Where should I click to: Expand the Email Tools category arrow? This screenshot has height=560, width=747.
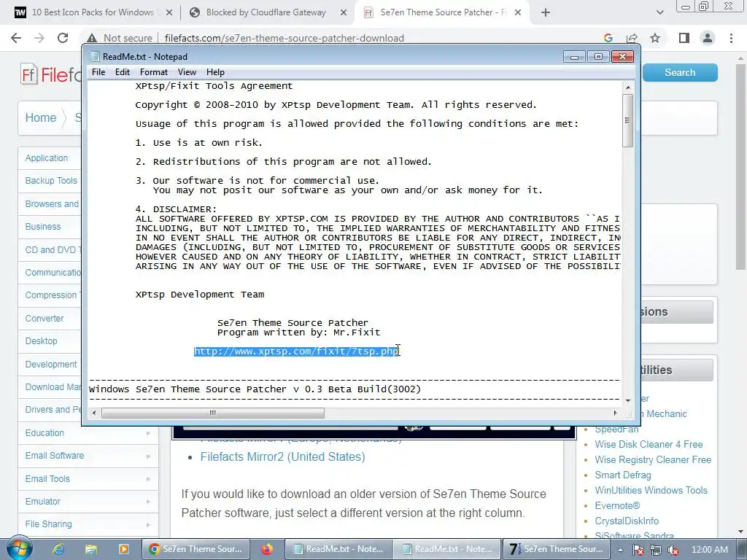tap(148, 479)
